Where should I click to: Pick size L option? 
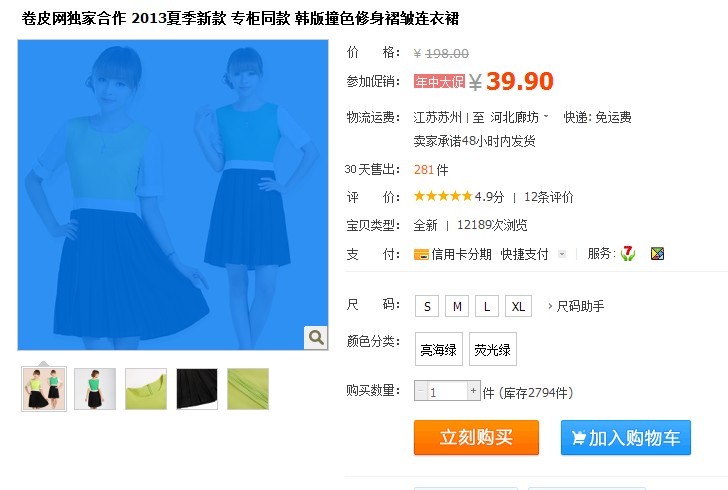pos(487,306)
